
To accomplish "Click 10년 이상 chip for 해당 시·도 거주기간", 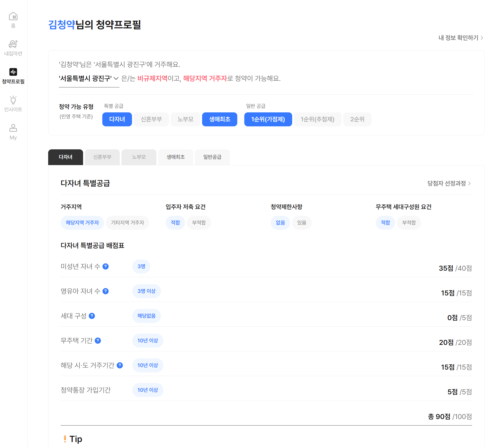I will 148,365.
